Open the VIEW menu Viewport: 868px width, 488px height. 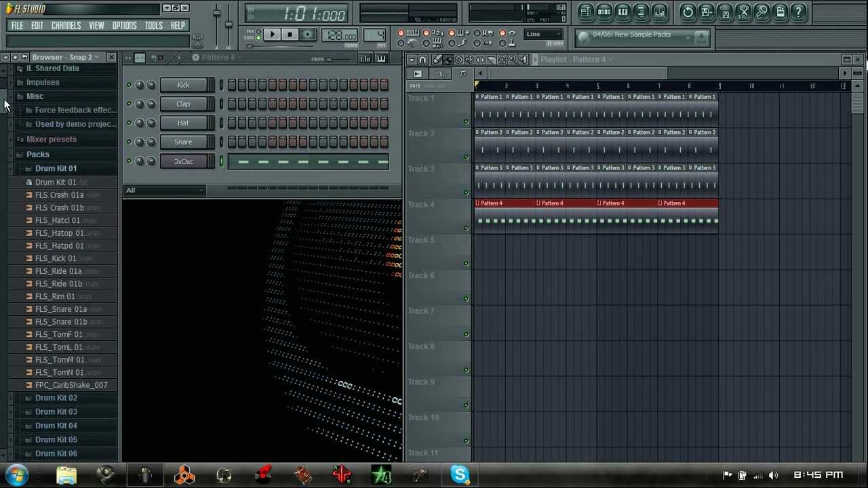[x=96, y=26]
